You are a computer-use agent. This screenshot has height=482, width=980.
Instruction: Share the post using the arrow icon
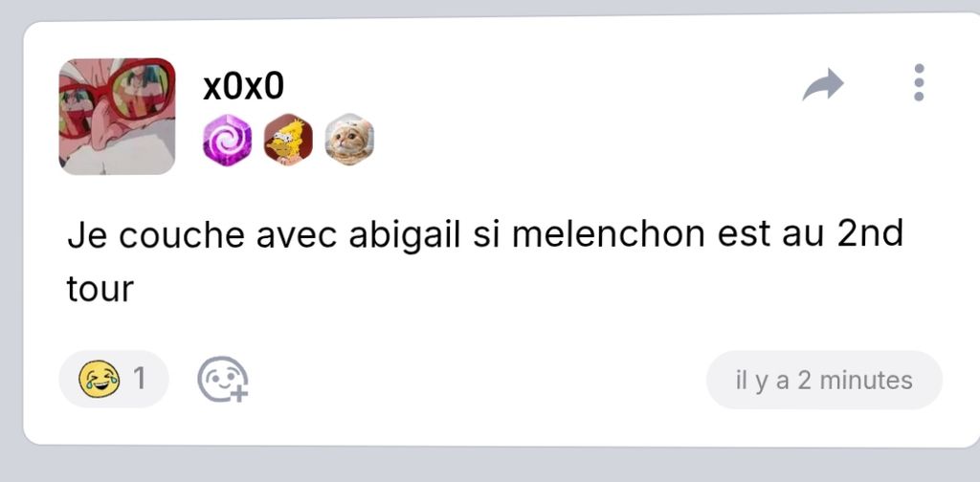pyautogui.click(x=823, y=84)
